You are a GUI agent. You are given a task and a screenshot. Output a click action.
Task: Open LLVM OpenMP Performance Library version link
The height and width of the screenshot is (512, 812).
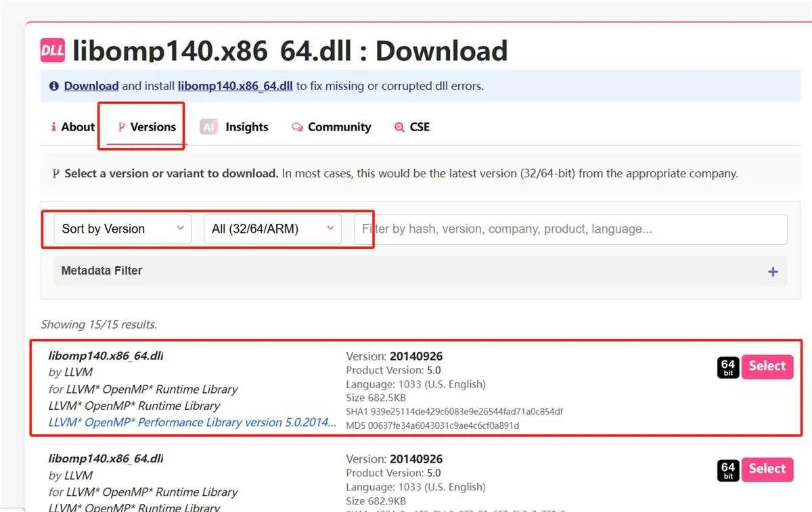pyautogui.click(x=192, y=422)
